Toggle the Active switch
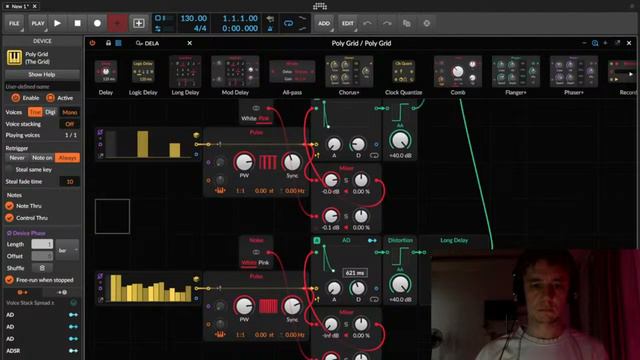This screenshot has height=360, width=640. tap(50, 98)
